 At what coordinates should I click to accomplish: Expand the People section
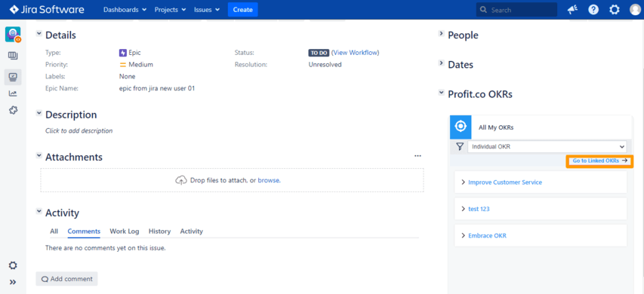[x=441, y=34]
